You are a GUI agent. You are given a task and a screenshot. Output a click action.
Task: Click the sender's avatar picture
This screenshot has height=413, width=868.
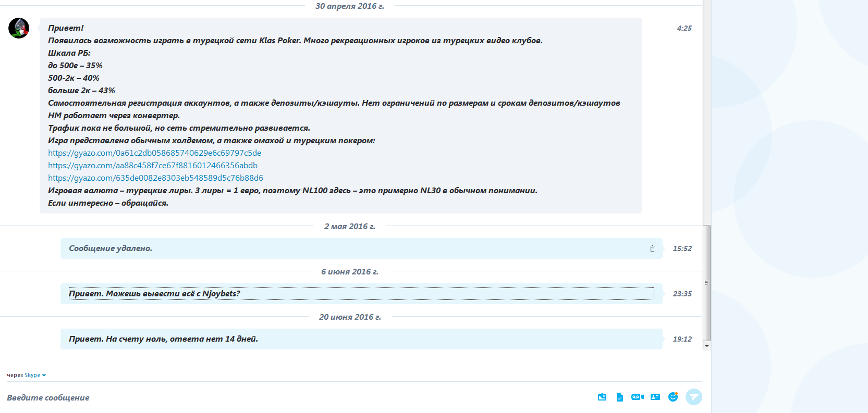pyautogui.click(x=19, y=28)
